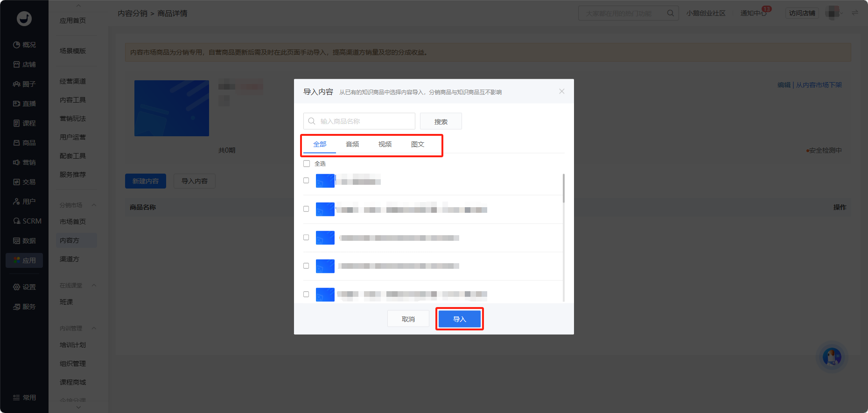Click the down chevron below the app menu

click(x=78, y=407)
